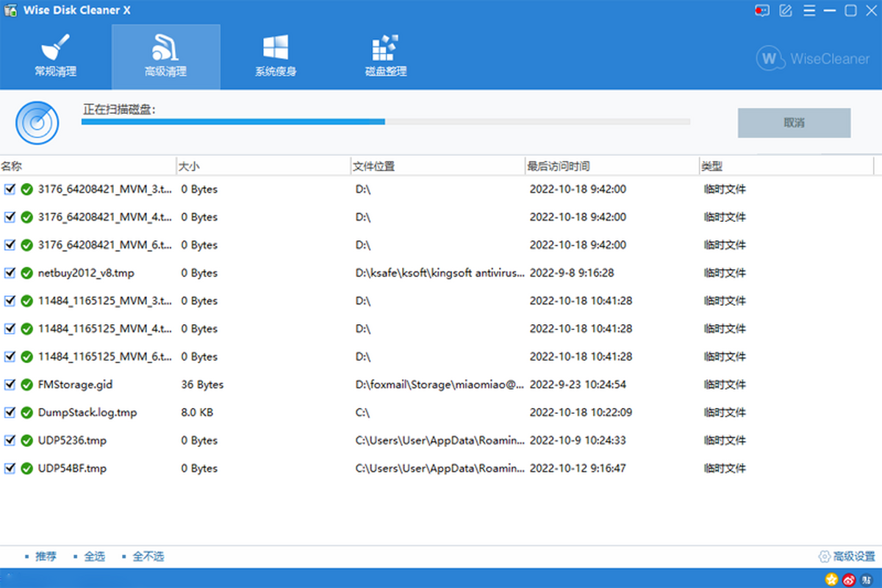Go to 磁盘整理 tab

pos(386,57)
